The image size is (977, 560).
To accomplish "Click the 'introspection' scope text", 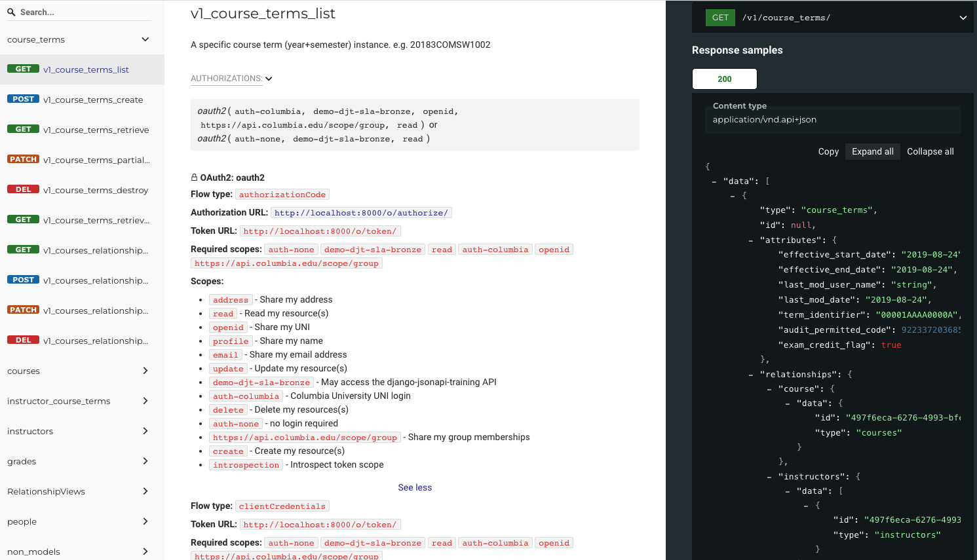I will pos(246,465).
